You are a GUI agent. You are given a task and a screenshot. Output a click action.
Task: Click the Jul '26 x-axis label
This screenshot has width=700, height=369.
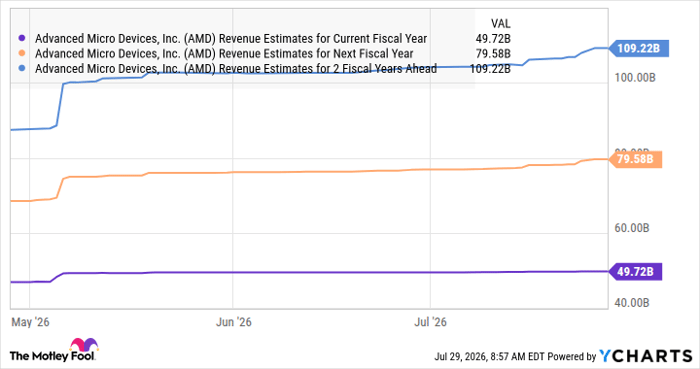click(x=430, y=322)
